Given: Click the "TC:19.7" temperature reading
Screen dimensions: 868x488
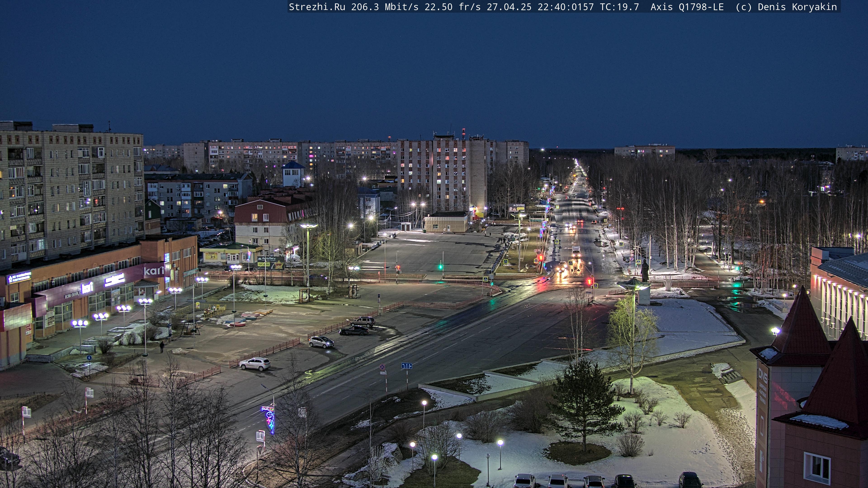Looking at the screenshot, I should 619,7.
